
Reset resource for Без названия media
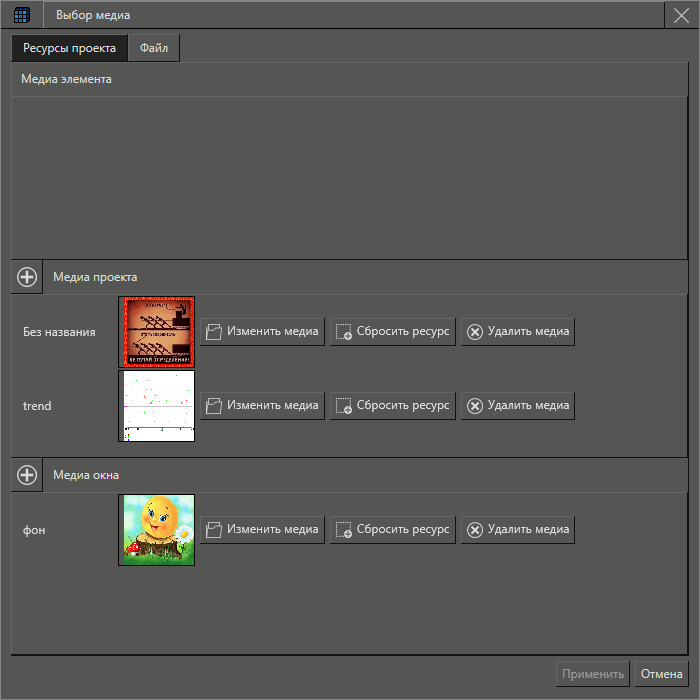[x=393, y=332]
